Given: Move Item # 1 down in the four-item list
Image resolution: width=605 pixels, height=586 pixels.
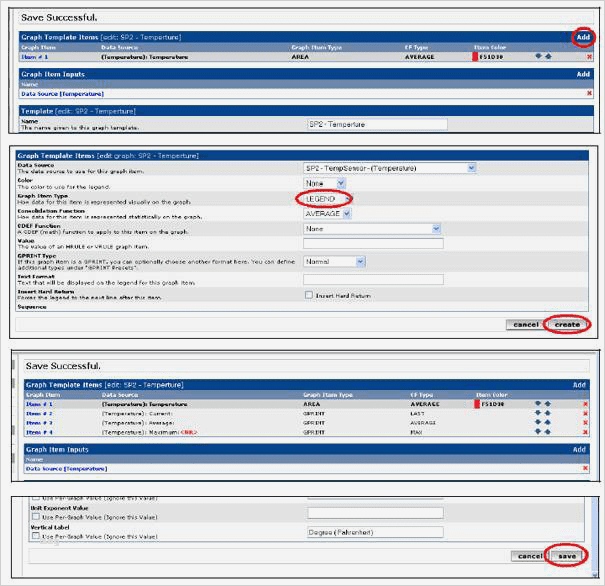Looking at the screenshot, I should coord(538,404).
